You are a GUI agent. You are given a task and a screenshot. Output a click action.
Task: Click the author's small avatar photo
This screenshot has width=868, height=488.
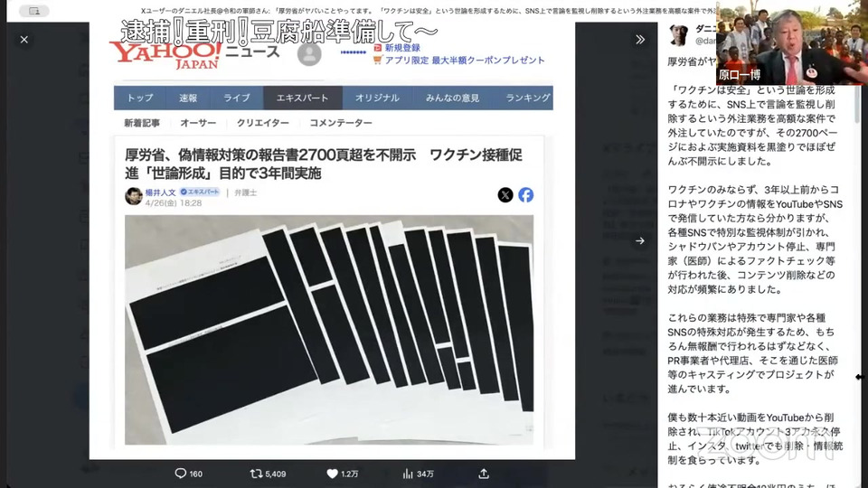pos(134,196)
